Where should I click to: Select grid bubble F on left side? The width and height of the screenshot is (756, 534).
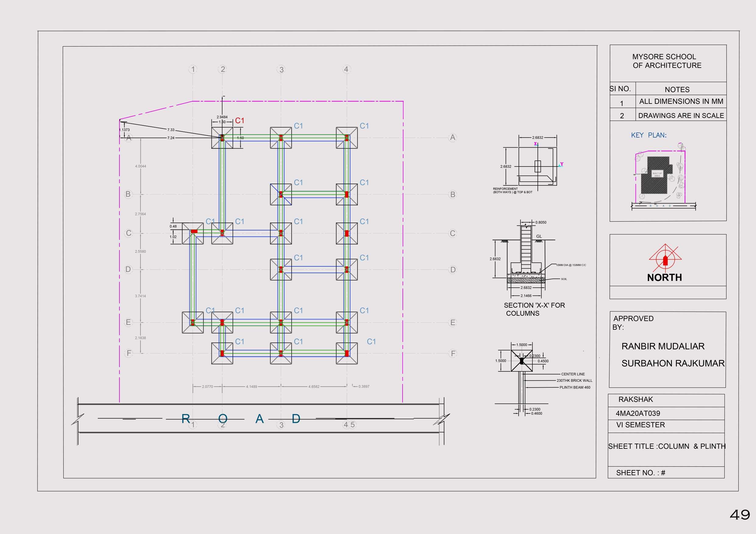[x=129, y=353]
